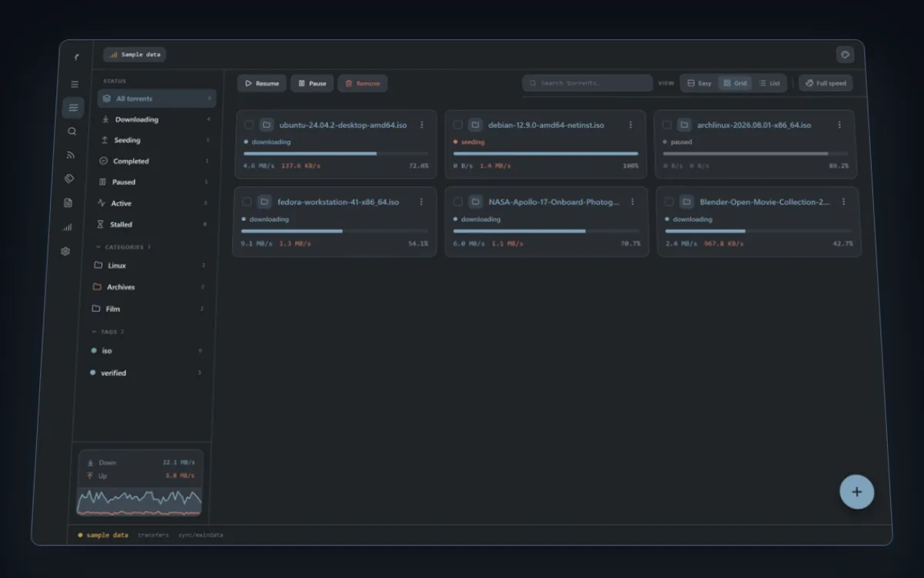Open kebab menu on Blender-Open-Movie card
Screen dimensions: 924x578
[844, 202]
